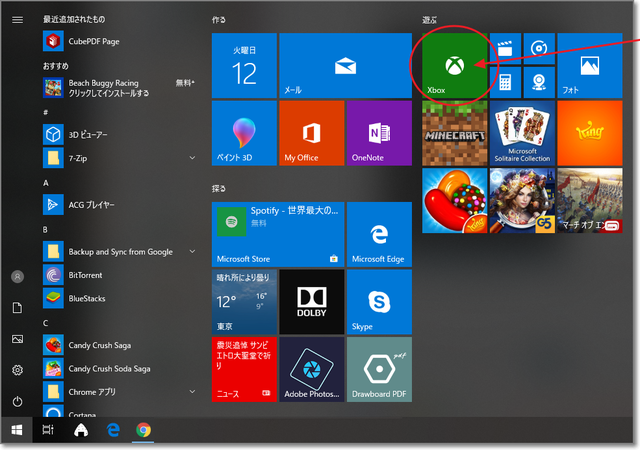640x450 pixels.
Task: Click the Chrome icon in the taskbar
Action: point(144,430)
